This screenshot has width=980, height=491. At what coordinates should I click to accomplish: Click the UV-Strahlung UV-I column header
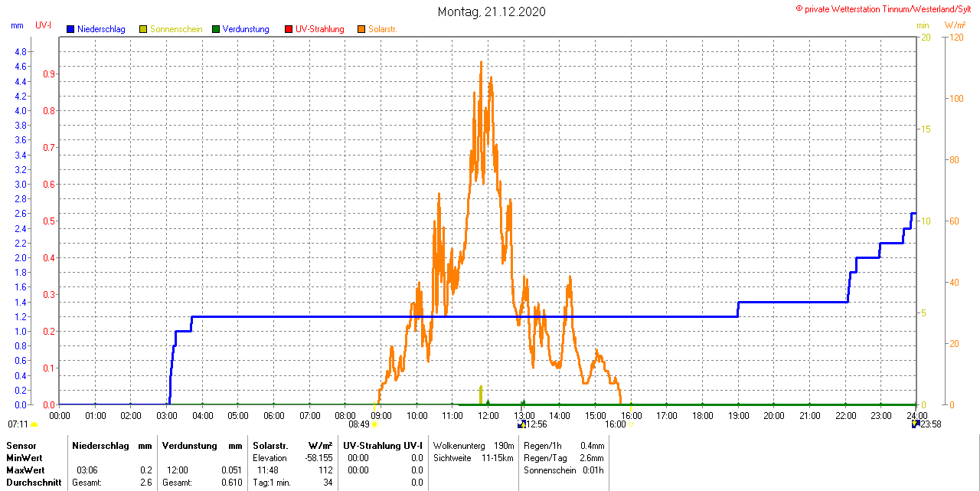(383, 445)
